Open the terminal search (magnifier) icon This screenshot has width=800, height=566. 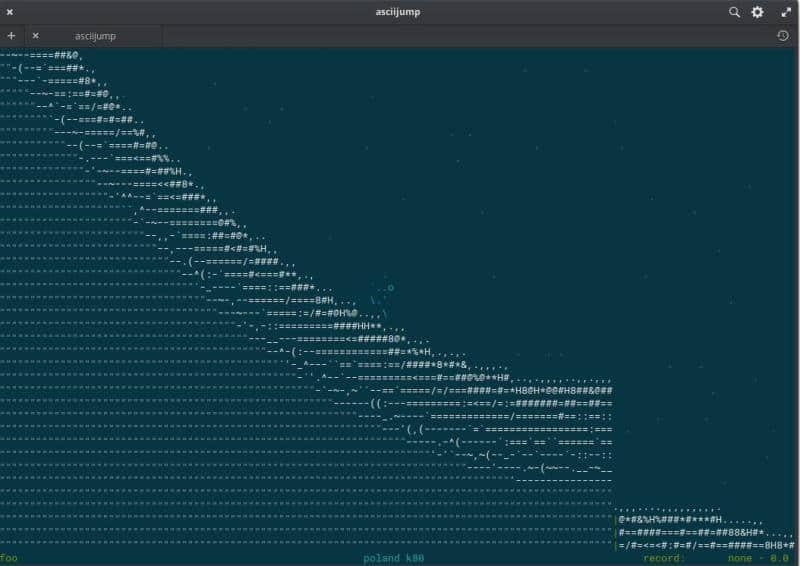pos(734,12)
